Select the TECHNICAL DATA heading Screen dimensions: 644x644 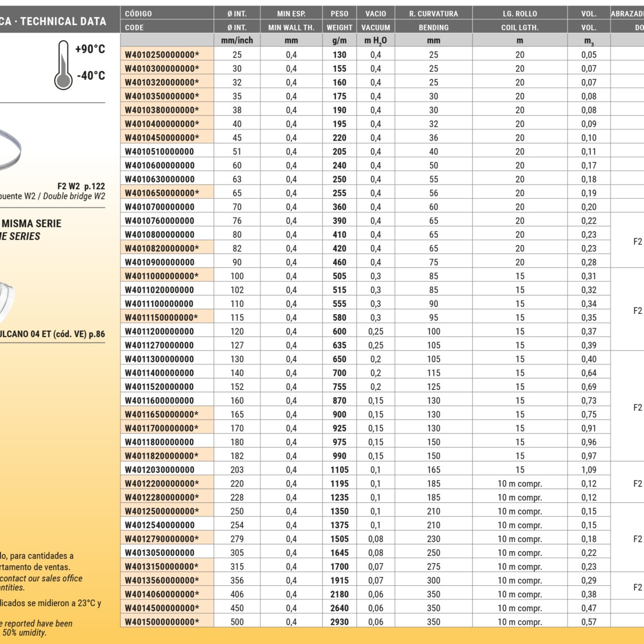point(63,21)
